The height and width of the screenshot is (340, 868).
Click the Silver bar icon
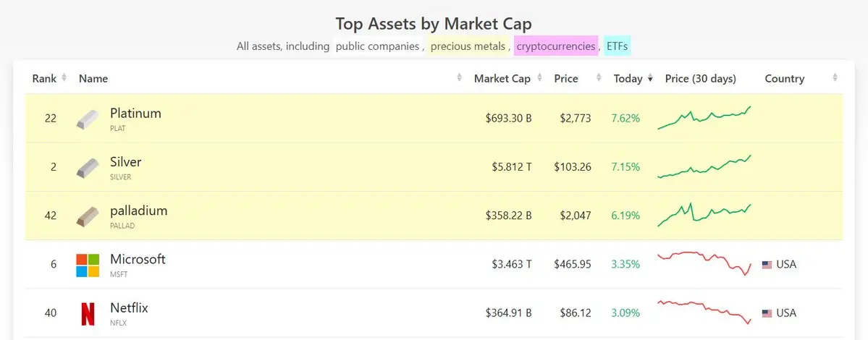(88, 168)
